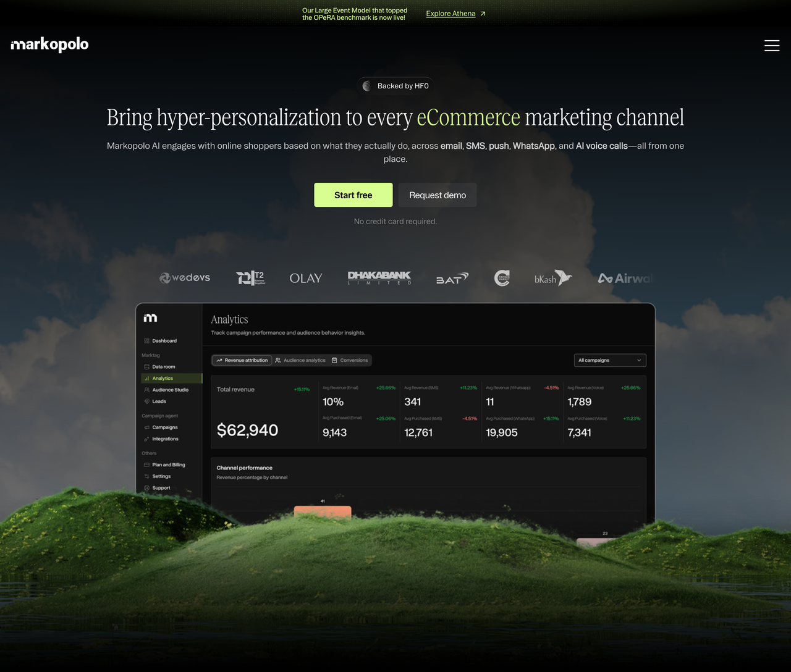Open Audience Studio in the sidebar
This screenshot has height=672, width=791.
click(171, 390)
